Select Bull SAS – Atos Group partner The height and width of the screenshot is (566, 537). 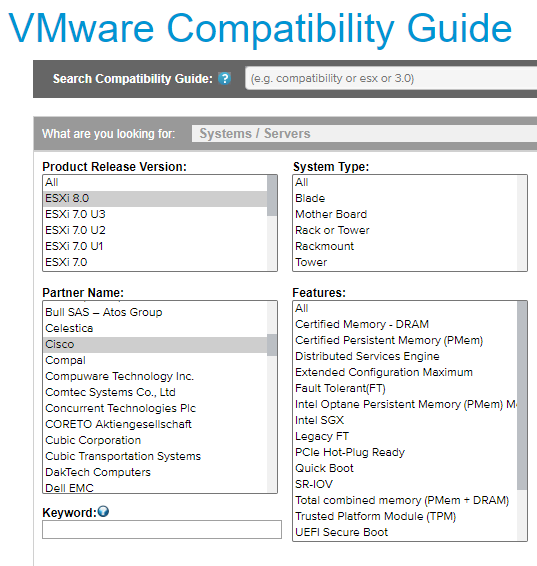pos(155,312)
